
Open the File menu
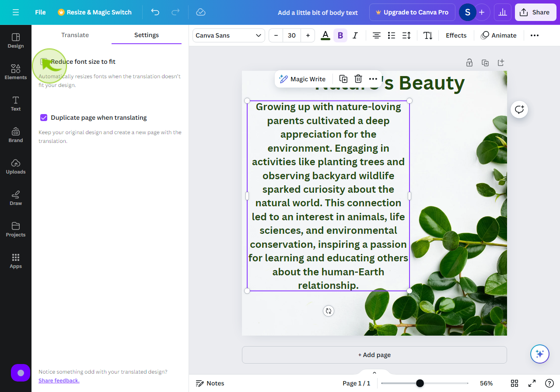(x=40, y=12)
